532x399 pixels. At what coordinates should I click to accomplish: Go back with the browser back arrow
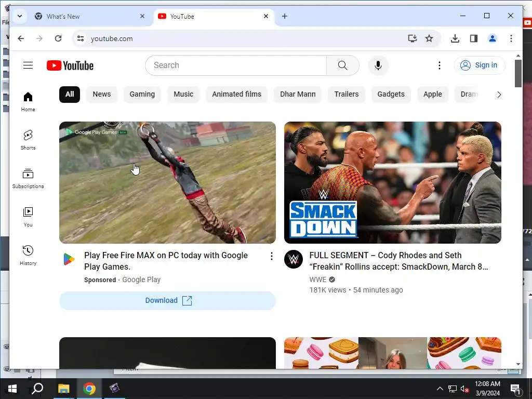tap(21, 38)
